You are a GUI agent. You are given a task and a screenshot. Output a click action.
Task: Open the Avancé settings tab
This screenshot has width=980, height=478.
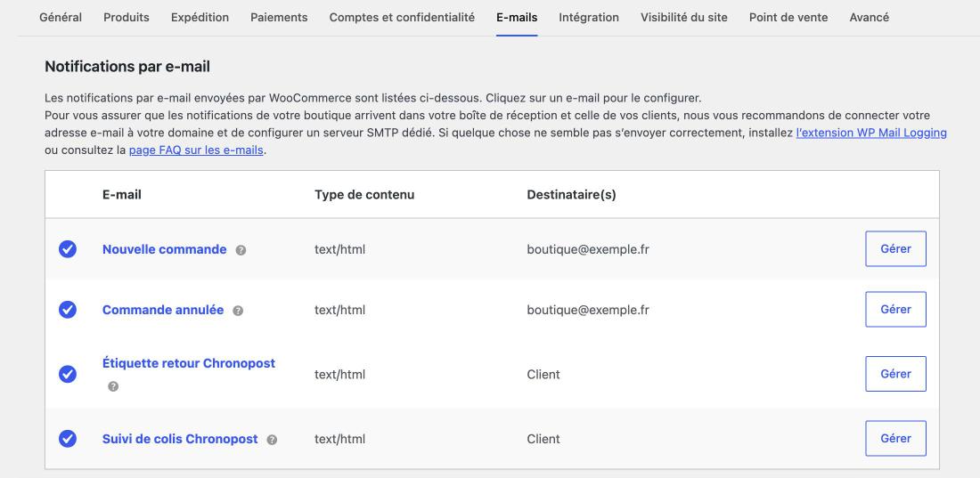click(869, 18)
